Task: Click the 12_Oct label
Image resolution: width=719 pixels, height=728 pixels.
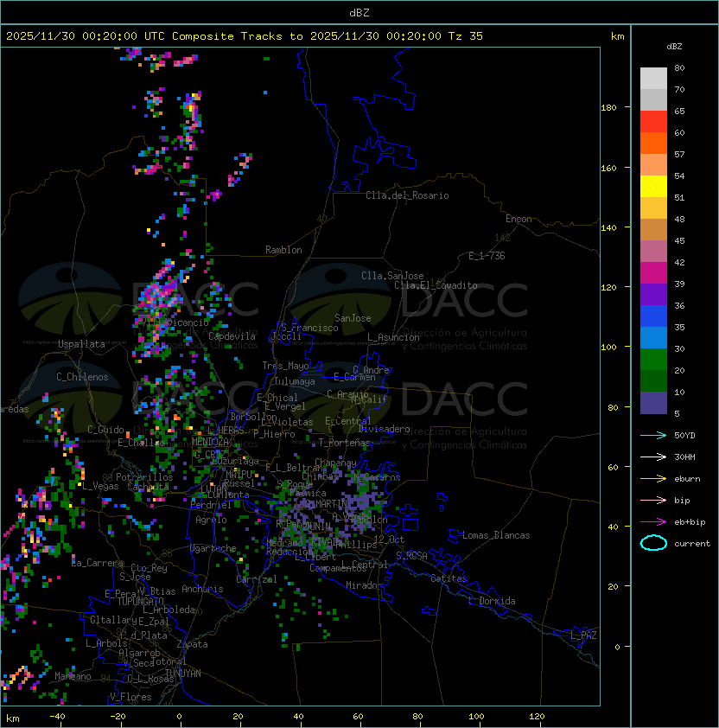Action: tap(389, 540)
